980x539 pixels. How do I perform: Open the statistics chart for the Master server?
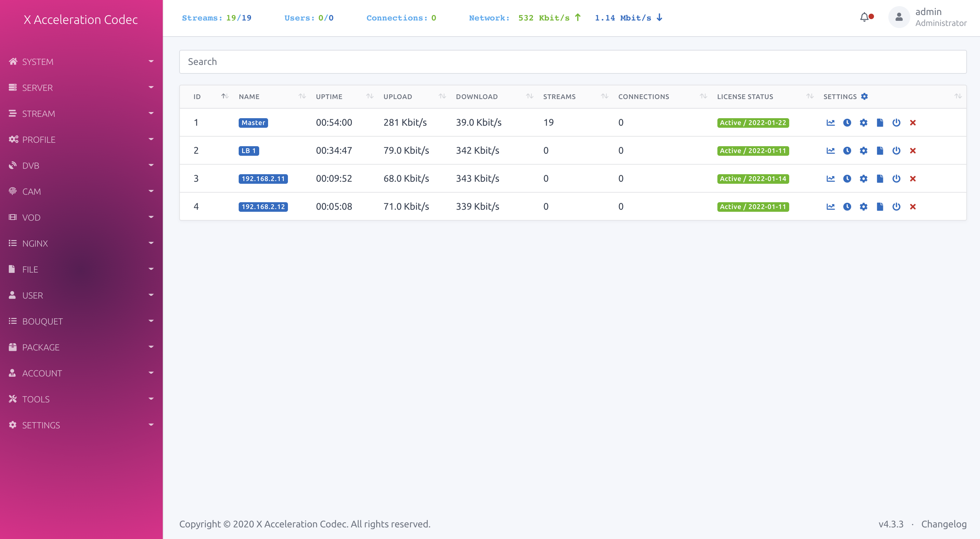(831, 122)
